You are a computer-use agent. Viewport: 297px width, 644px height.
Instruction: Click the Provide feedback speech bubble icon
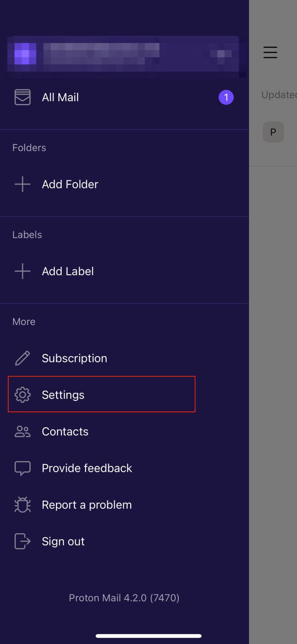[x=22, y=468]
